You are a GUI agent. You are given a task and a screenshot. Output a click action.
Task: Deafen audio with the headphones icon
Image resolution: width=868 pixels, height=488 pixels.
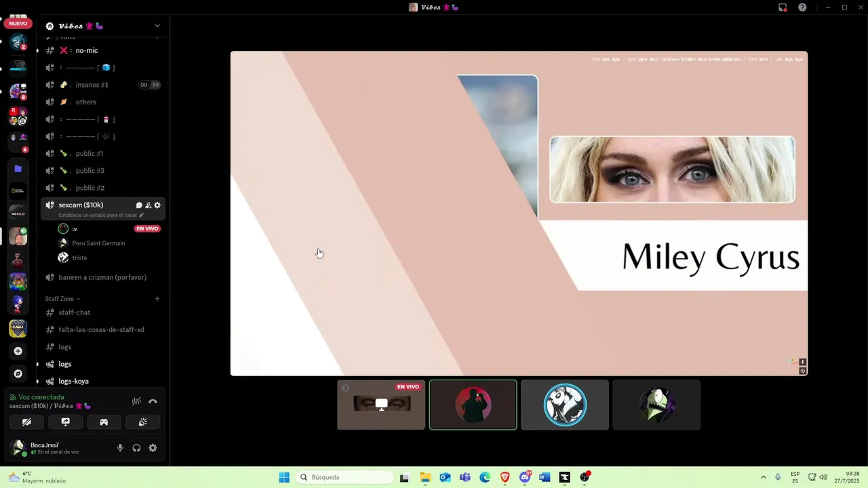(x=136, y=448)
